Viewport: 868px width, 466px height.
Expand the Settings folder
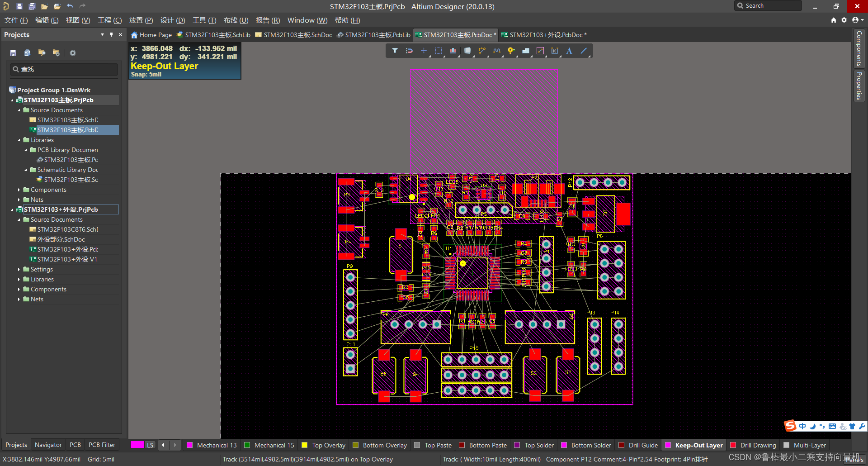tap(19, 270)
